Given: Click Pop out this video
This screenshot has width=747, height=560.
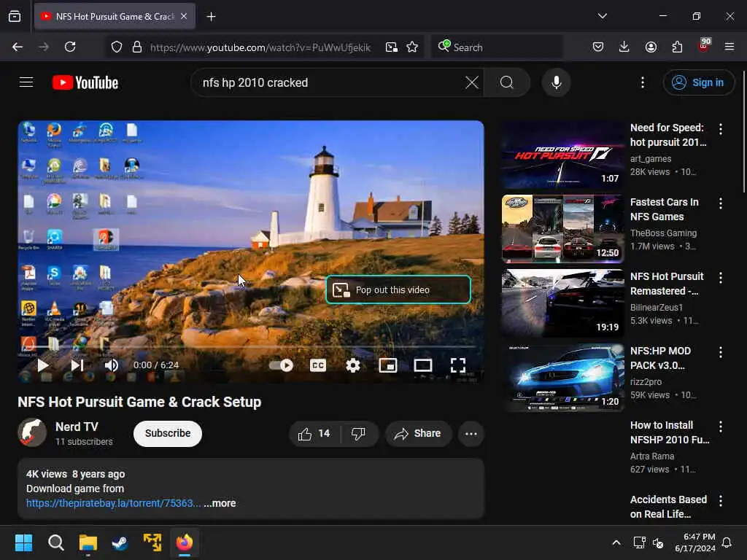Looking at the screenshot, I should [398, 289].
